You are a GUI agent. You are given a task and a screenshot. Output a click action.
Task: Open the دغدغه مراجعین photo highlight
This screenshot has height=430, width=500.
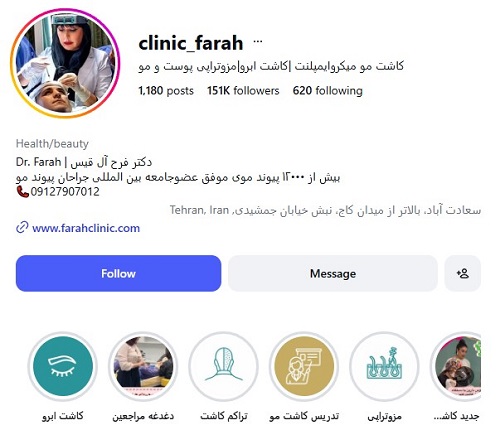[x=143, y=366]
